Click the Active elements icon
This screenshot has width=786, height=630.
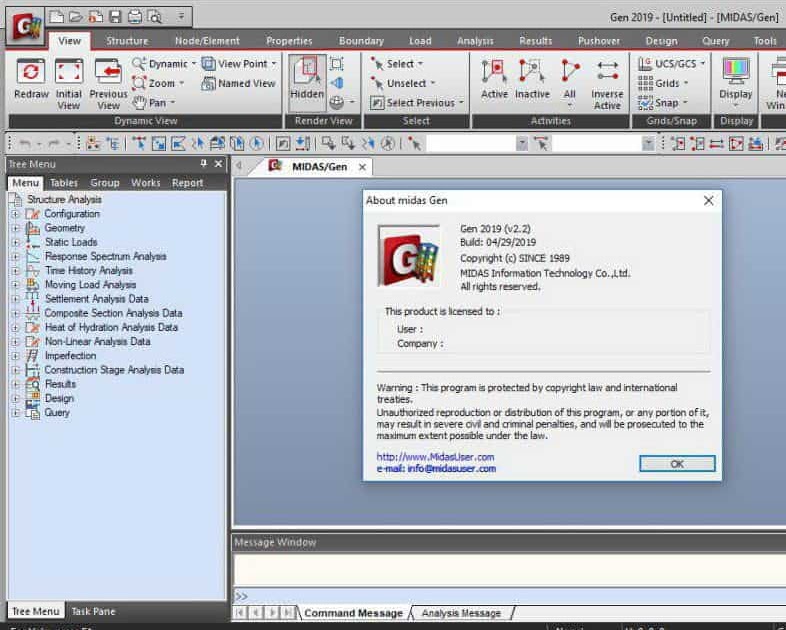click(x=494, y=71)
